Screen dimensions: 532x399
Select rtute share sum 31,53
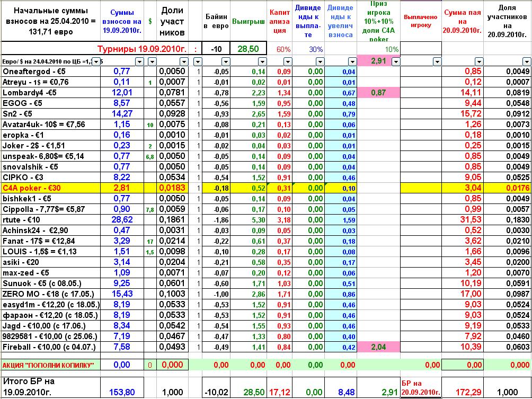[463, 219]
